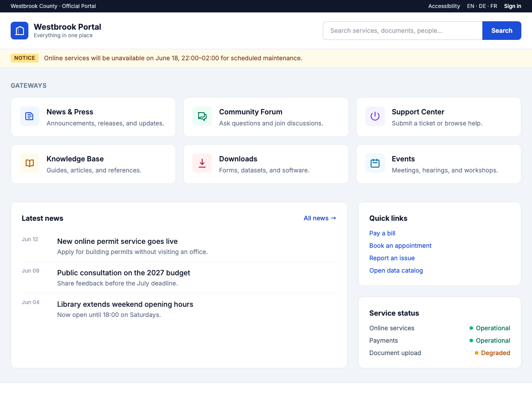Image resolution: width=532 pixels, height=399 pixels.
Task: Open the Events calendar icon
Action: coord(375,163)
